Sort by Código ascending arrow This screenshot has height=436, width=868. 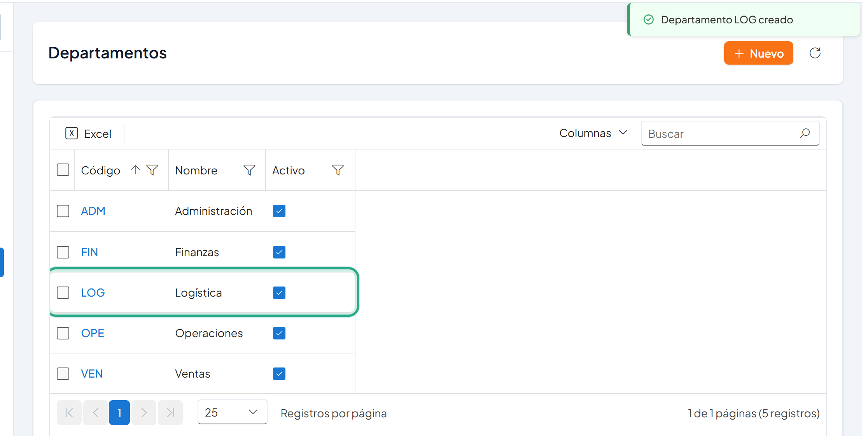(135, 170)
